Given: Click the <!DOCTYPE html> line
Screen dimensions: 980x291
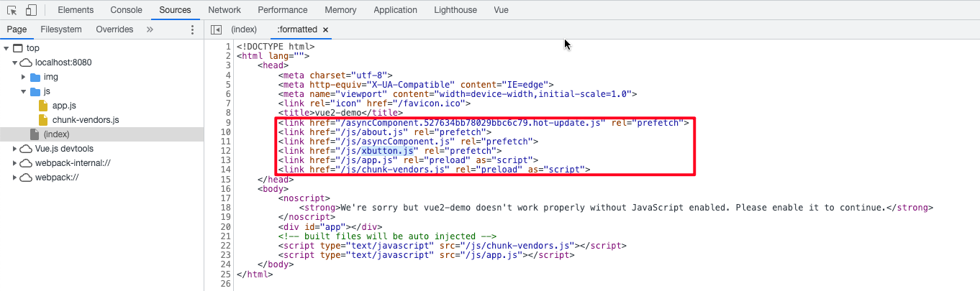Looking at the screenshot, I should 276,48.
